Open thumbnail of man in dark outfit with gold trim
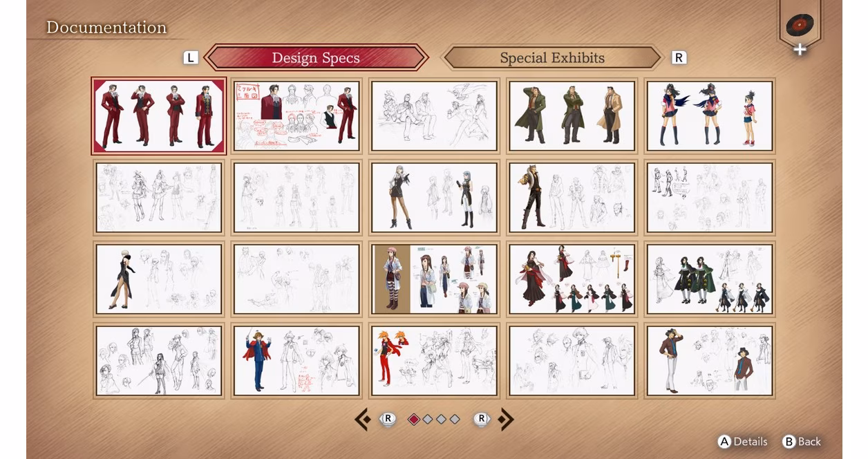Image resolution: width=868 pixels, height=459 pixels. [572, 198]
